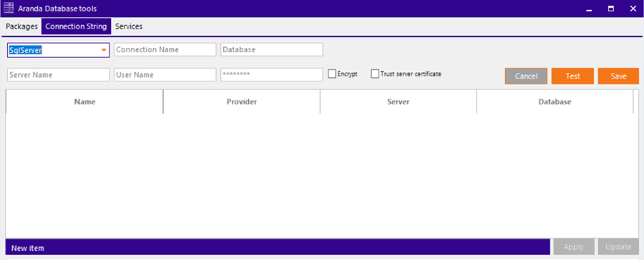Click the Cancel button
Viewport: 644px width, 260px height.
tap(526, 76)
